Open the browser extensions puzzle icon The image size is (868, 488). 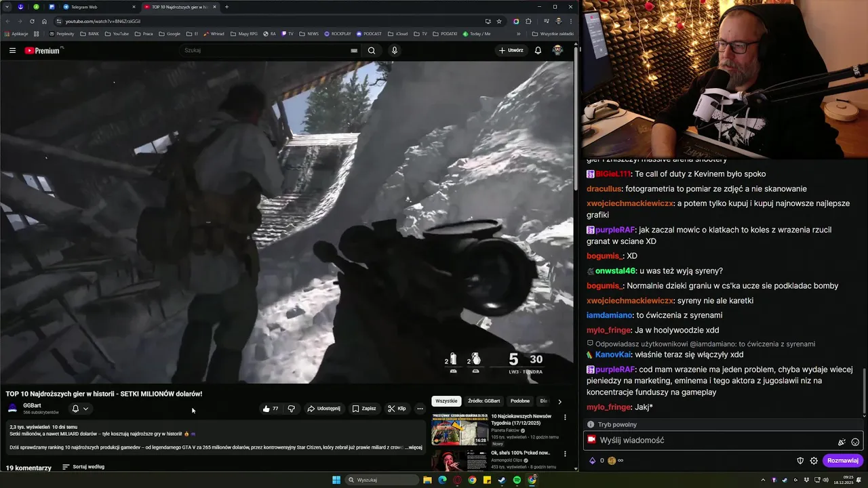tap(528, 21)
